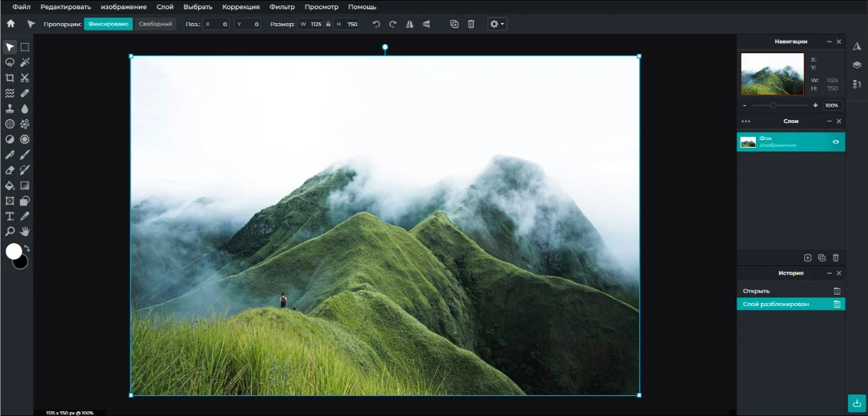This screenshot has height=416, width=868.
Task: Click the white foreground color swatch
Action: pyautogui.click(x=13, y=251)
